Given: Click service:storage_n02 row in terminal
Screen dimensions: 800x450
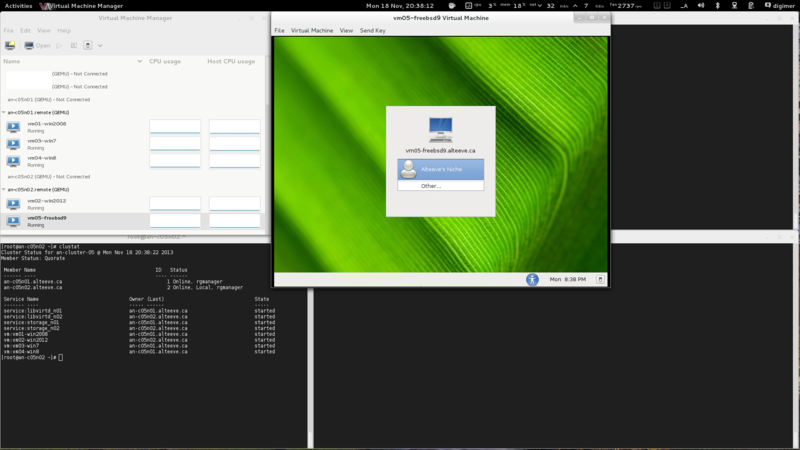Looking at the screenshot, I should tap(139, 328).
